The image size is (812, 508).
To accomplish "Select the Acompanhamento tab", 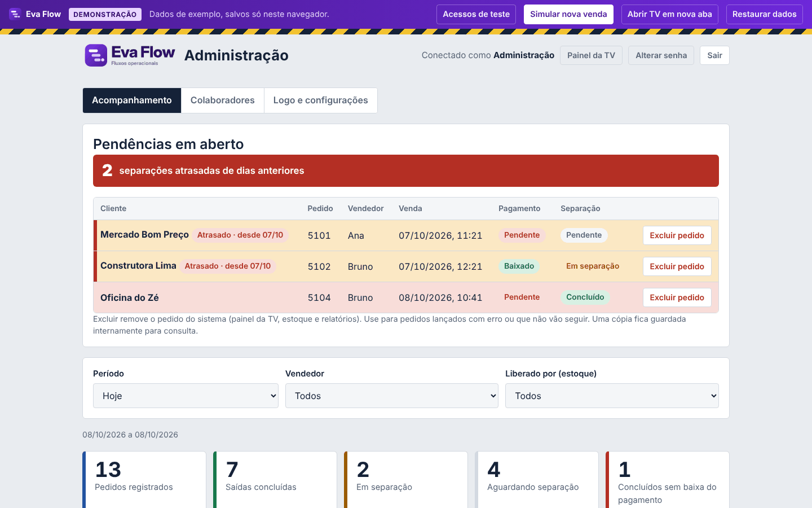I will [x=132, y=100].
